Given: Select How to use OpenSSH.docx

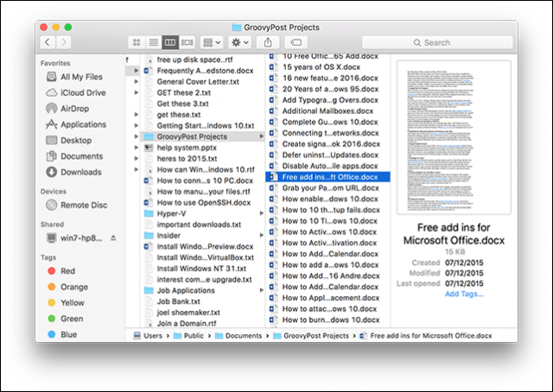Looking at the screenshot, I should coord(203,202).
